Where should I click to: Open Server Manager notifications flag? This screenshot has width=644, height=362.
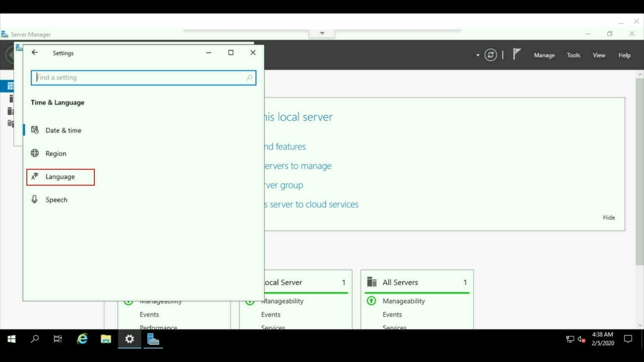click(517, 54)
